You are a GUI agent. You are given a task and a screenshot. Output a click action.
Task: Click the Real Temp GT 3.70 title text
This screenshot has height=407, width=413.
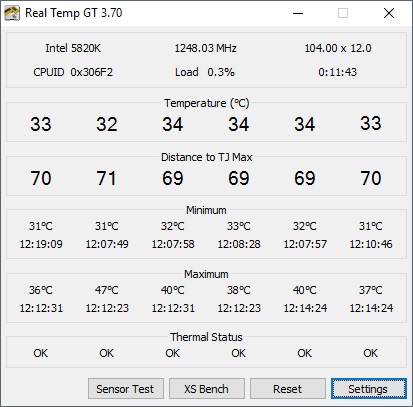(74, 13)
